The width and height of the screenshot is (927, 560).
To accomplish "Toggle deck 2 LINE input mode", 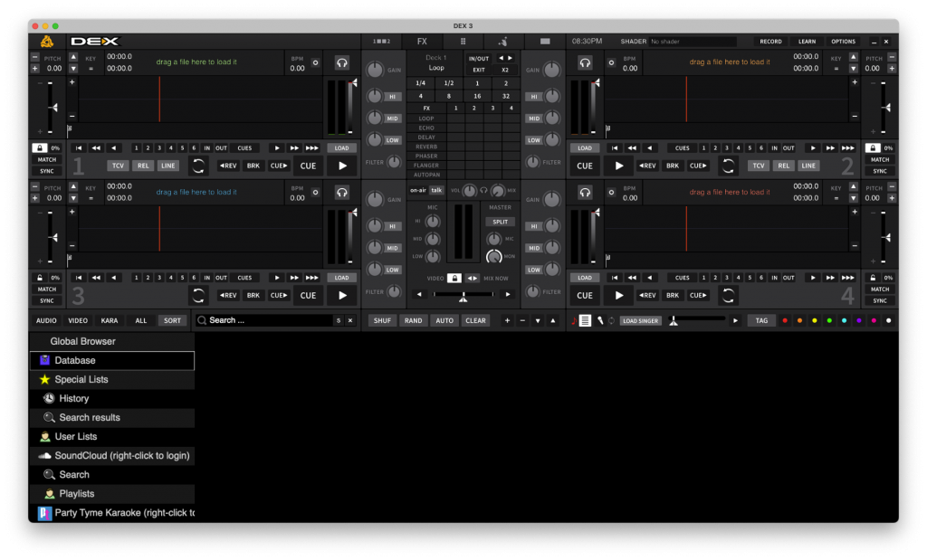I will point(808,166).
